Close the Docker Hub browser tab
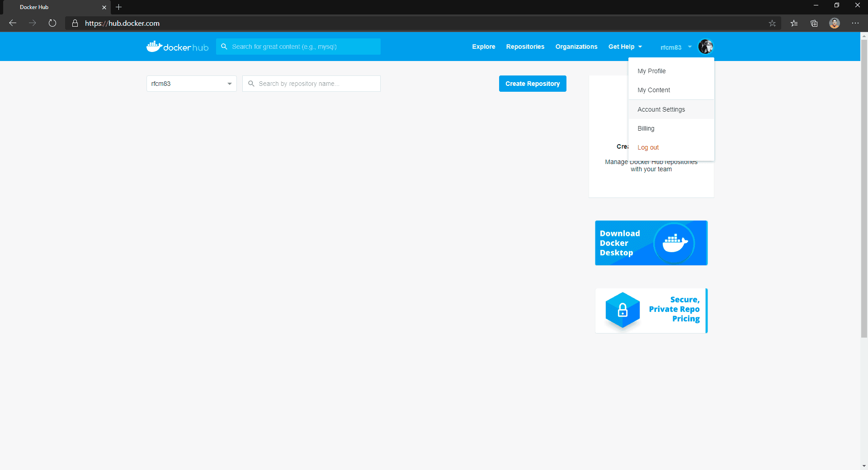The width and height of the screenshot is (868, 470). (104, 7)
